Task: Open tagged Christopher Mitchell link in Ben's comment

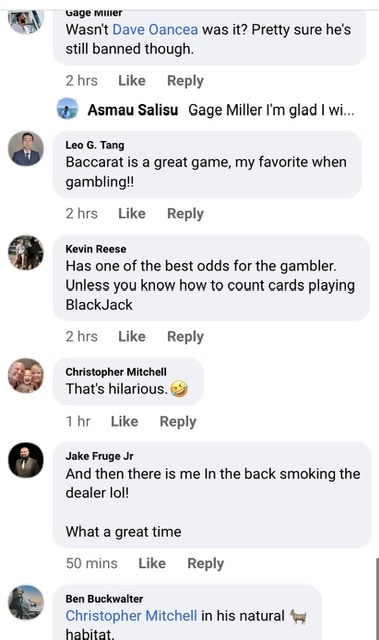Action: point(131,616)
